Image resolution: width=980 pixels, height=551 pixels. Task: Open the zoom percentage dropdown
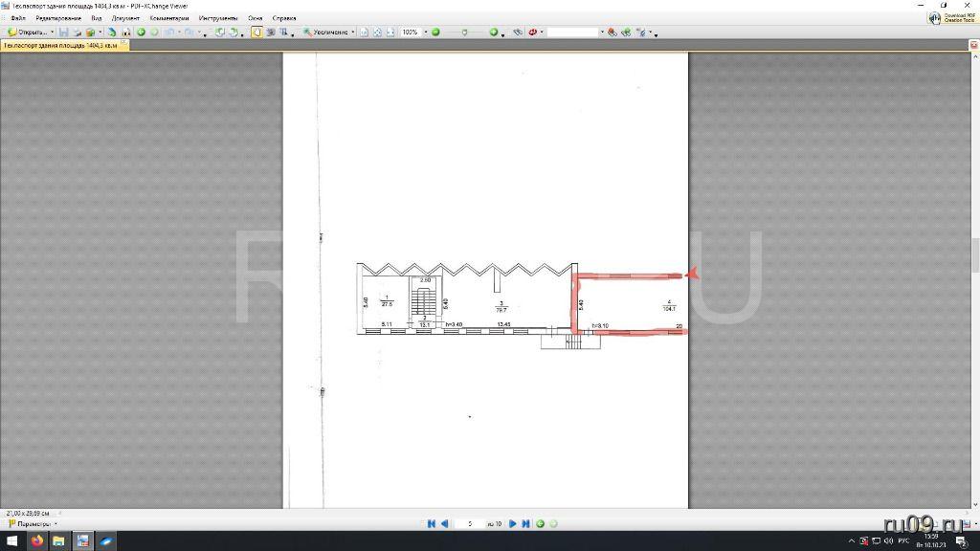coord(425,32)
